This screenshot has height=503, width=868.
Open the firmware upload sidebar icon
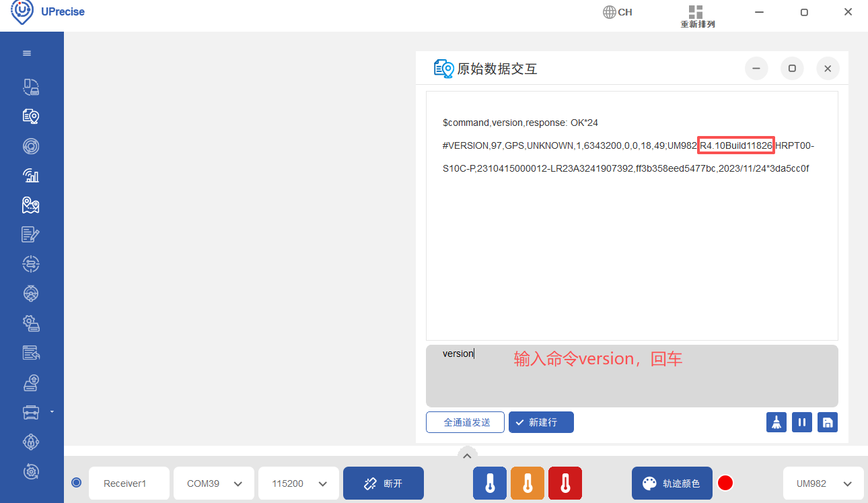[31, 382]
